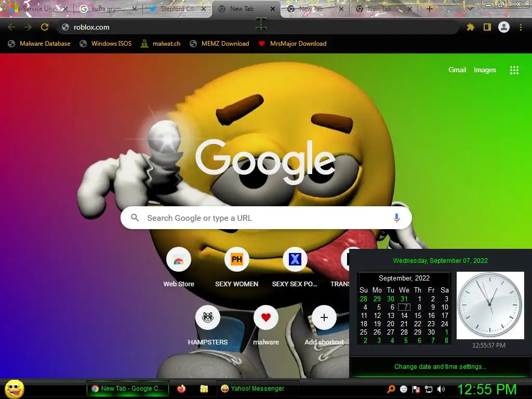Open the Web Store shortcut
The width and height of the screenshot is (532, 399).
(179, 260)
